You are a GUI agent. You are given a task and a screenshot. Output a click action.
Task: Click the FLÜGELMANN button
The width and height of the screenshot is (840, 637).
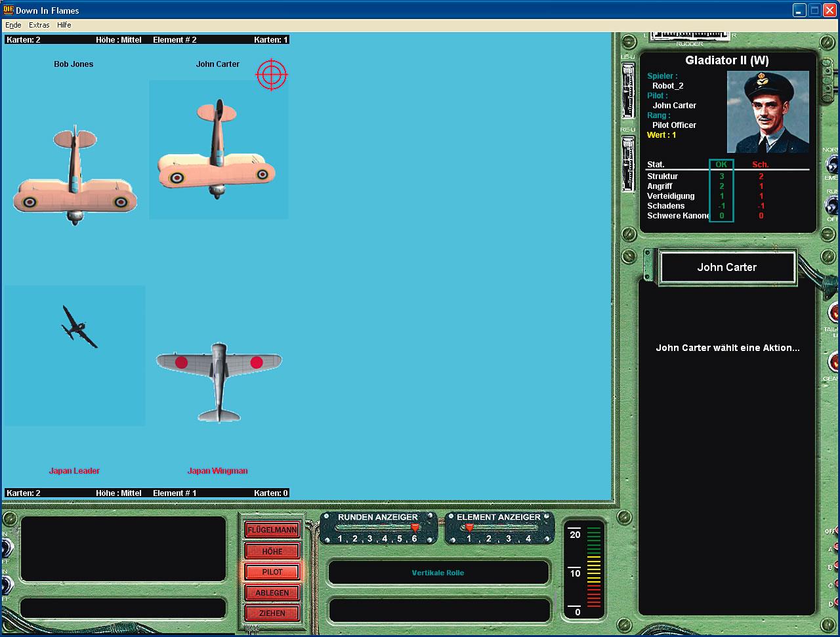(x=272, y=530)
